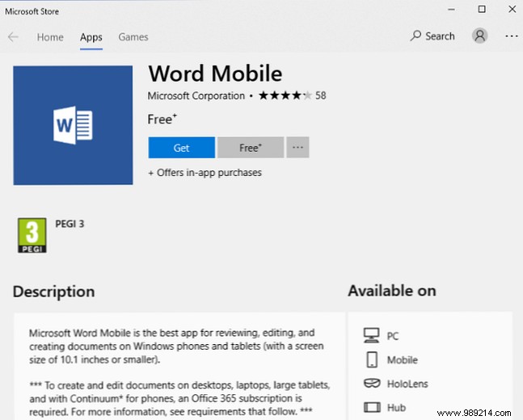Select the PC label under Available on
The width and height of the screenshot is (523, 420).
[393, 336]
